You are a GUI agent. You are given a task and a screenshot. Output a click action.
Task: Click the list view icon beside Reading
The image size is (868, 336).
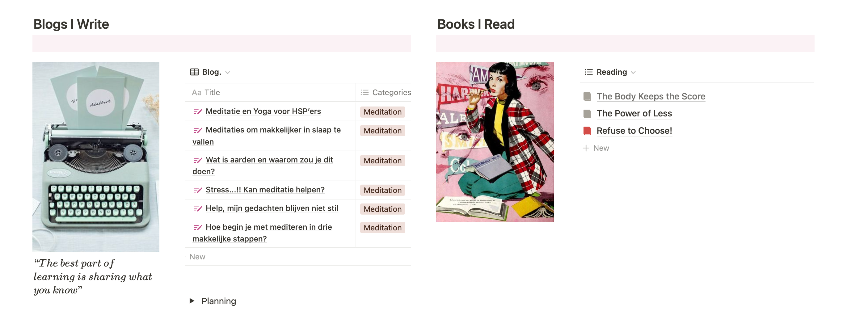[589, 72]
